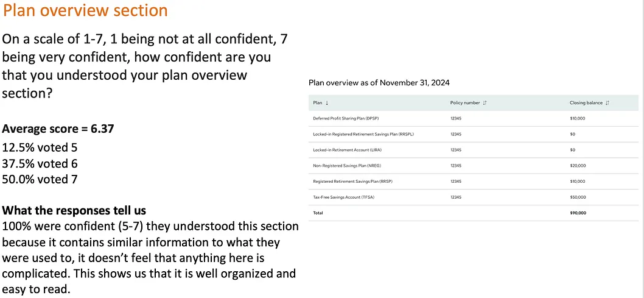Click the $90,000 total balance
644x298 pixels.
(x=578, y=213)
